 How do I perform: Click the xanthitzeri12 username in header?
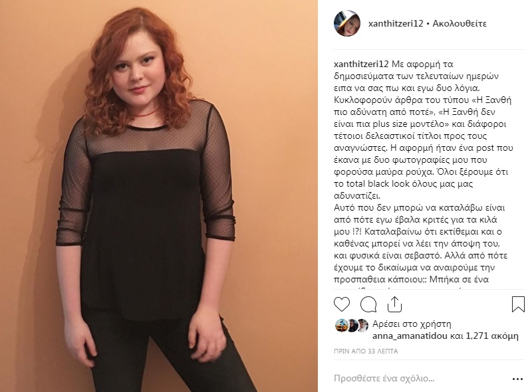396,23
